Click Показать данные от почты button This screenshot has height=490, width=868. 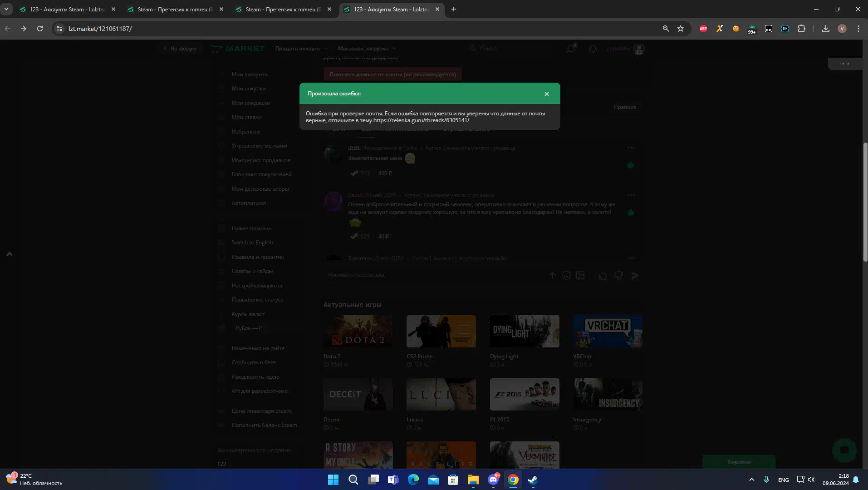coord(392,74)
